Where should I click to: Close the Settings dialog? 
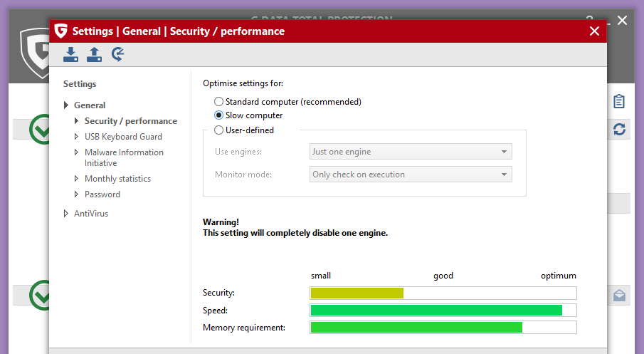(595, 31)
